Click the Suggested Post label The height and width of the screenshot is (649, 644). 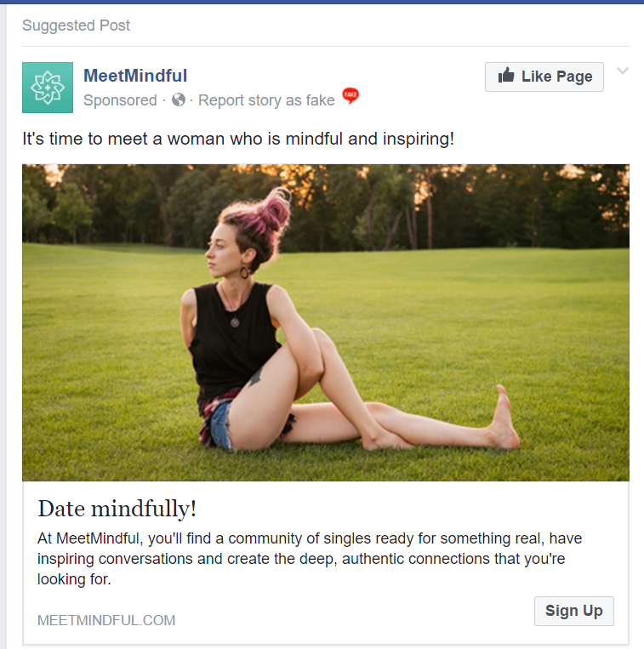[77, 26]
